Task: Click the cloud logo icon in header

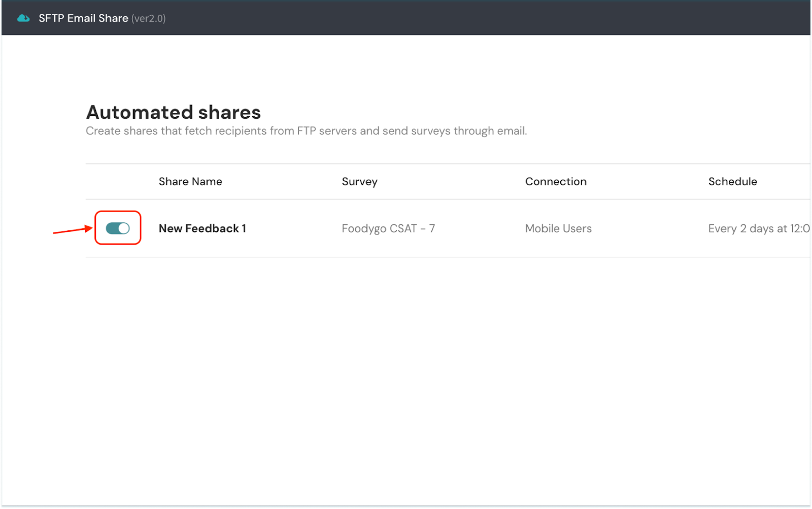Action: tap(23, 18)
